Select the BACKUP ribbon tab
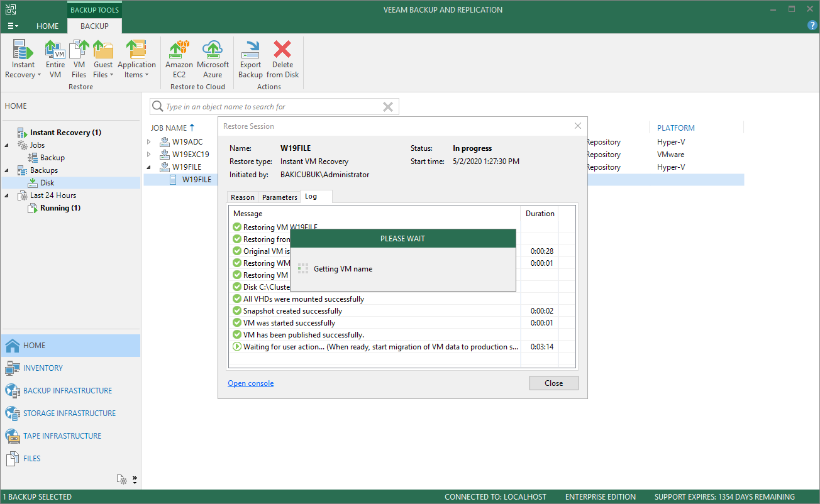This screenshot has width=820, height=504. pos(94,26)
